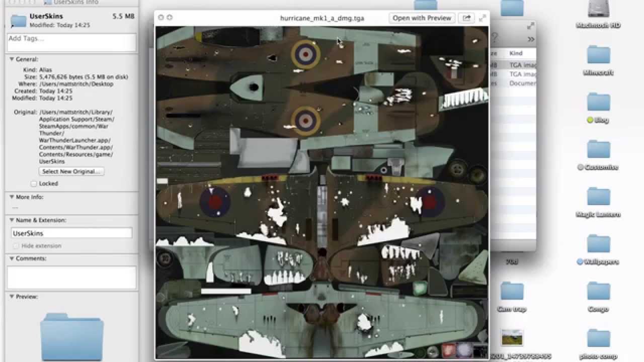Click the Finder window full screen arrows
The height and width of the screenshot is (362, 644).
coord(530,26)
